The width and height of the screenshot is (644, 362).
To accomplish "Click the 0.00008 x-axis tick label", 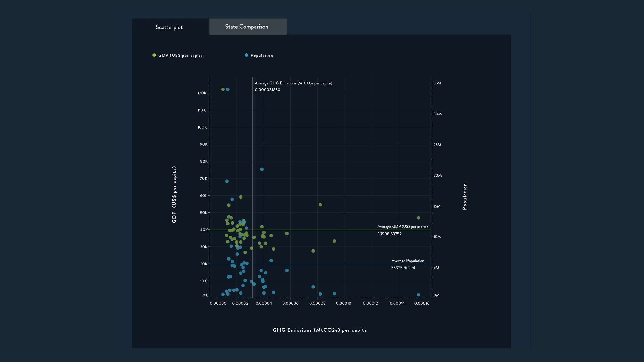I will 317,303.
